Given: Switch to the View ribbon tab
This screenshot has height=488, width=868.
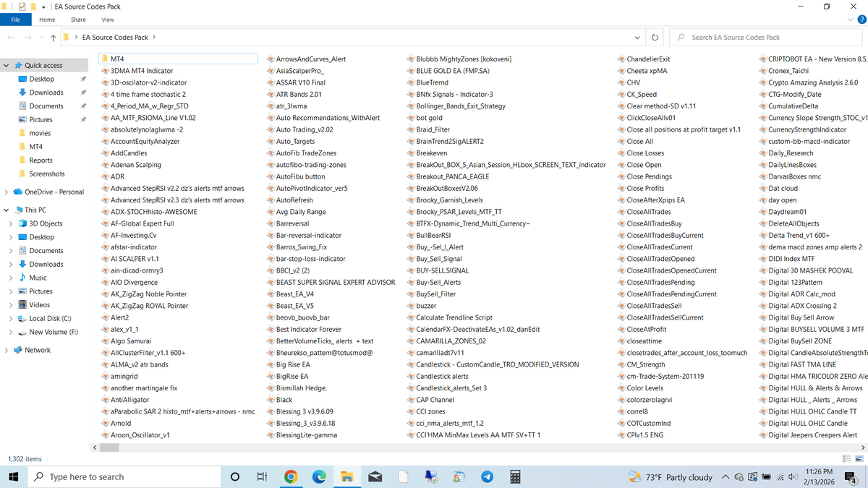Looking at the screenshot, I should click(108, 20).
